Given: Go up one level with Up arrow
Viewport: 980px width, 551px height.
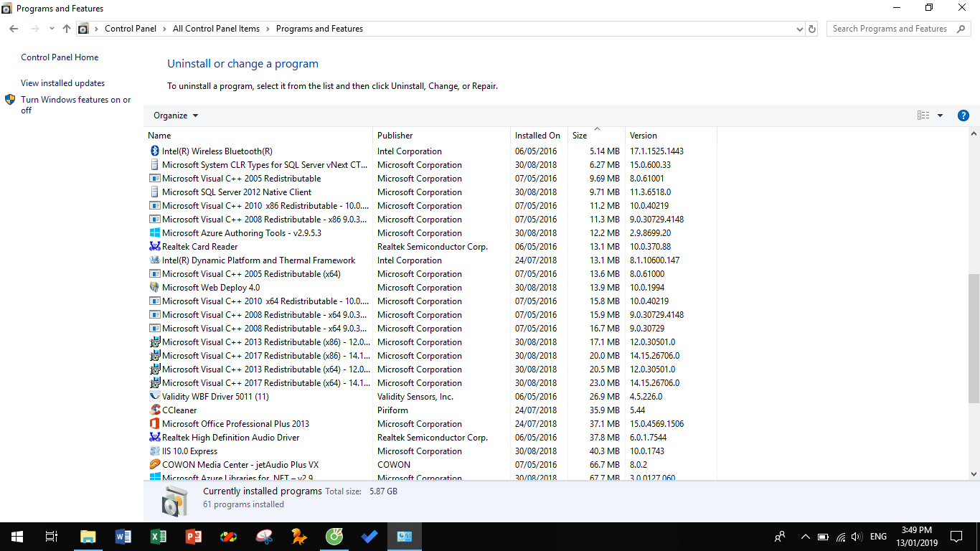Looking at the screenshot, I should click(x=67, y=29).
